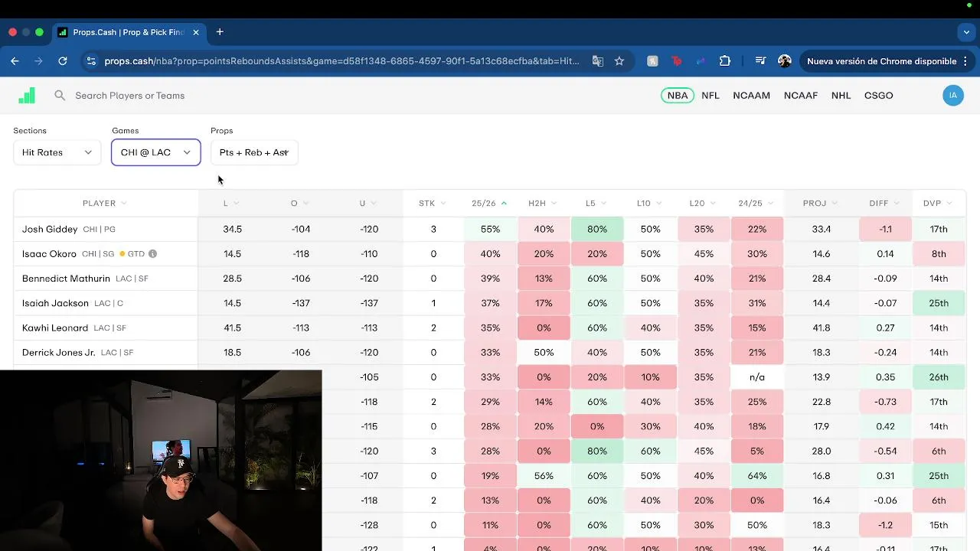Viewport: 980px width, 551px height.
Task: Reload the page with the refresh icon
Action: [63, 61]
